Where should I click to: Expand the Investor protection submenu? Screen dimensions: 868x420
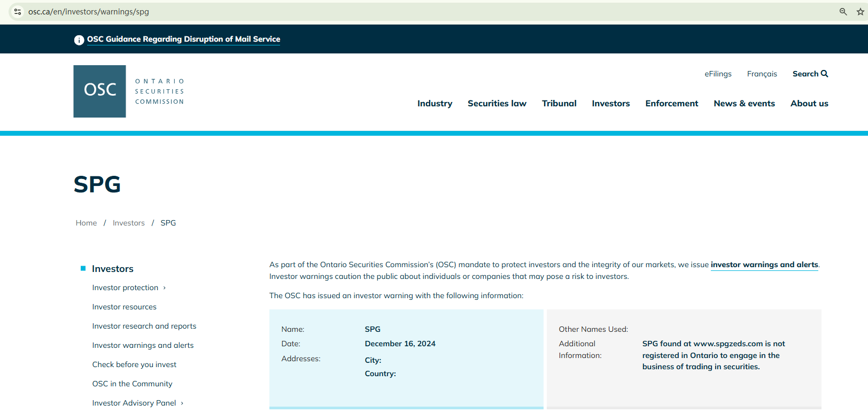[x=164, y=288]
